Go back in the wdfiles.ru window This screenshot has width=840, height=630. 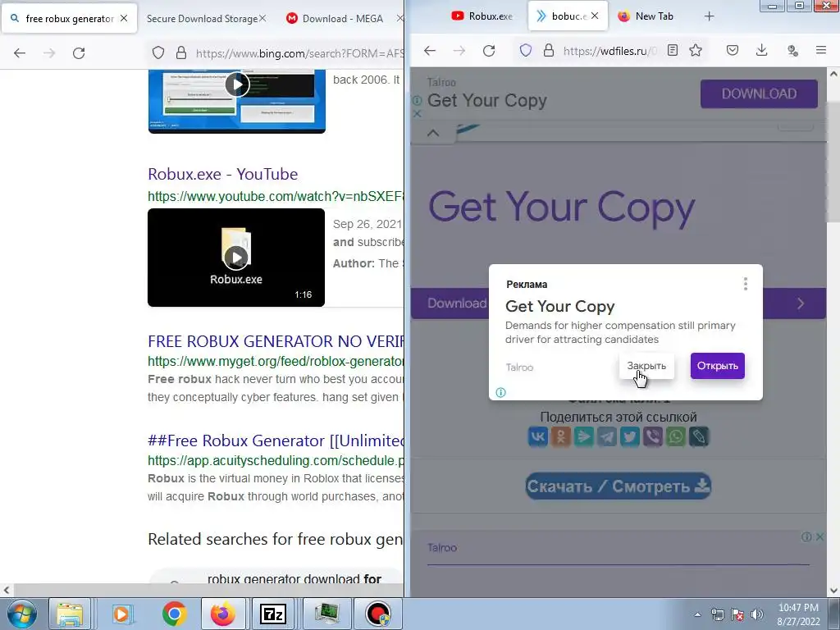pyautogui.click(x=430, y=51)
